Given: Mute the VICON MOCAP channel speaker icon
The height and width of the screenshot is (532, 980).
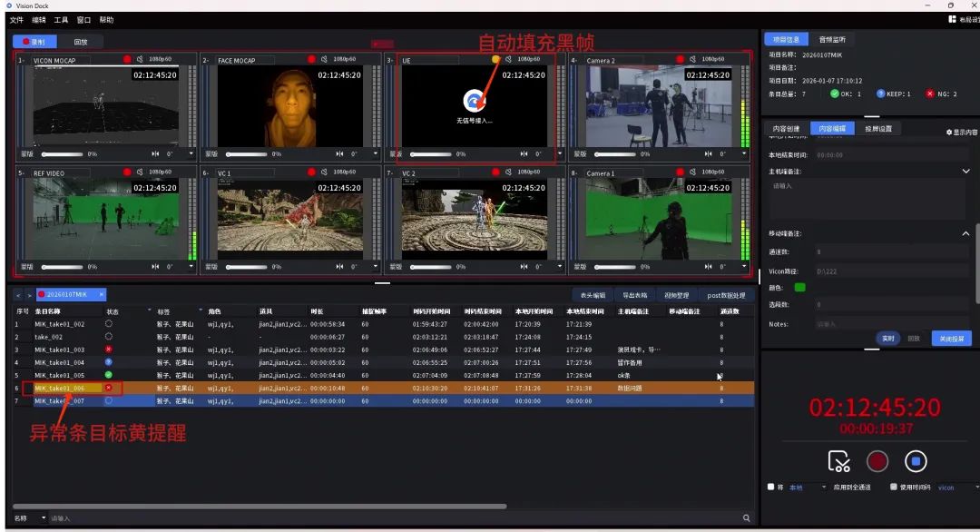Looking at the screenshot, I should 140,59.
